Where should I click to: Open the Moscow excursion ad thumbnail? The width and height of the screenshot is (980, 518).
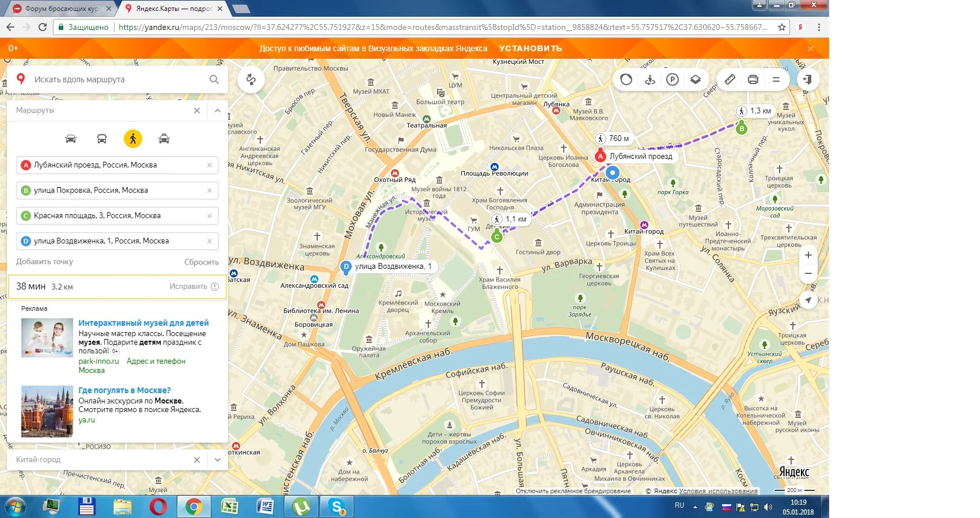47,412
